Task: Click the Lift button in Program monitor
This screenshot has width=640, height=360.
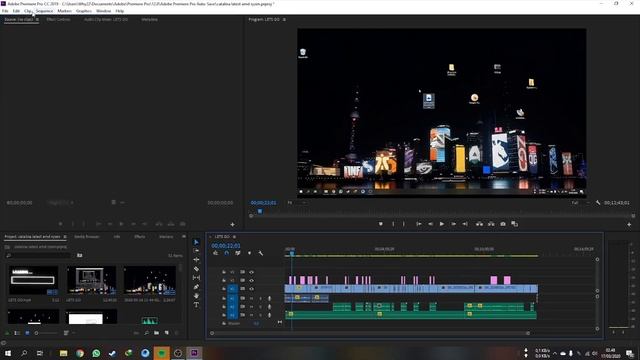Action: pos(480,224)
